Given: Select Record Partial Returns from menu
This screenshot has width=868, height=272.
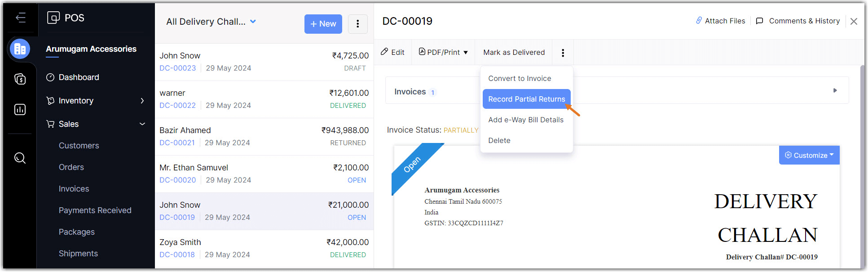Looking at the screenshot, I should 526,99.
